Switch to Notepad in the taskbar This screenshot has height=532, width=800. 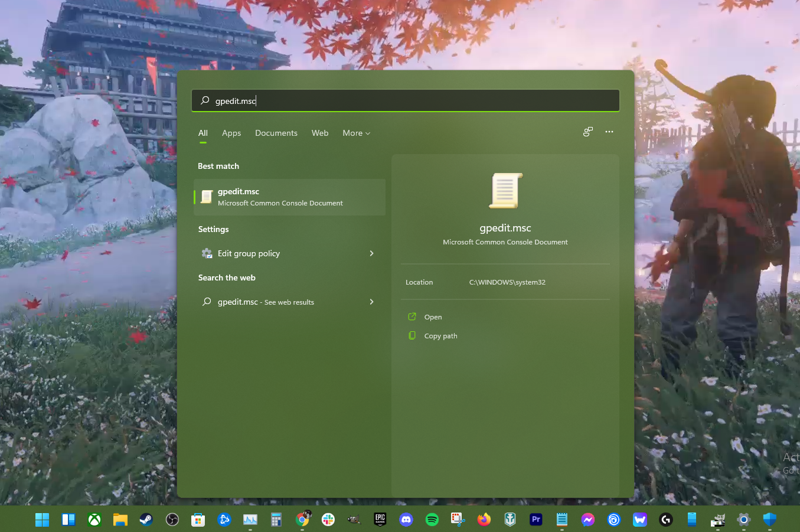(x=562, y=520)
